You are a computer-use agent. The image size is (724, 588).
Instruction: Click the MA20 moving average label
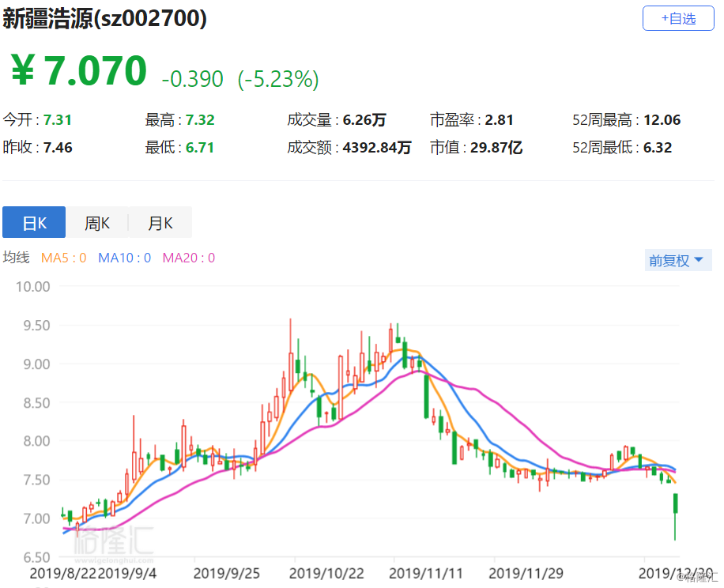point(189,258)
